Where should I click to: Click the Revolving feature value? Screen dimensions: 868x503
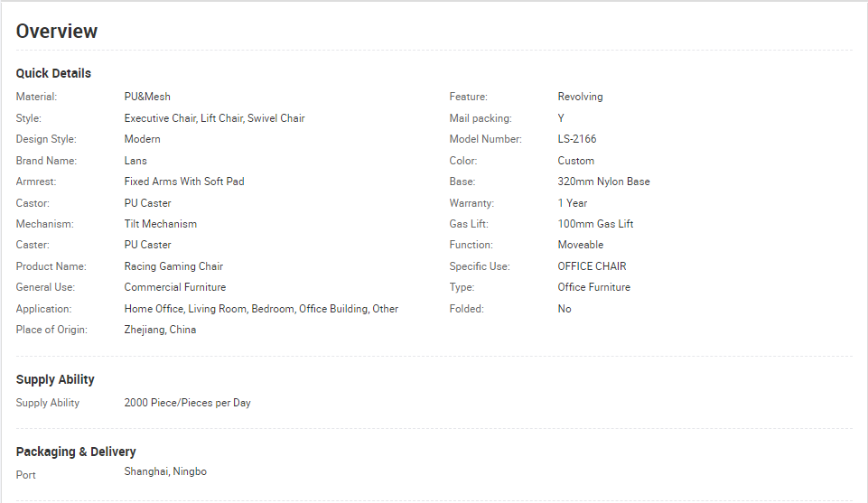(580, 97)
